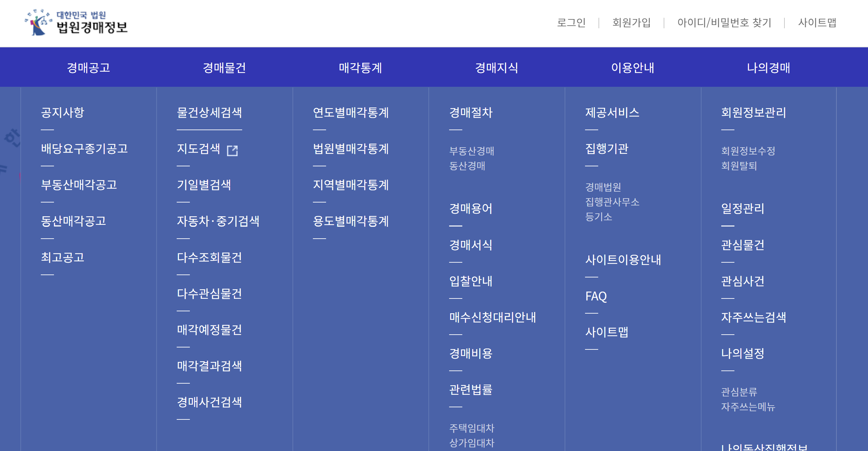Open 제공서비스 submenu item
This screenshot has height=451, width=868.
point(612,112)
